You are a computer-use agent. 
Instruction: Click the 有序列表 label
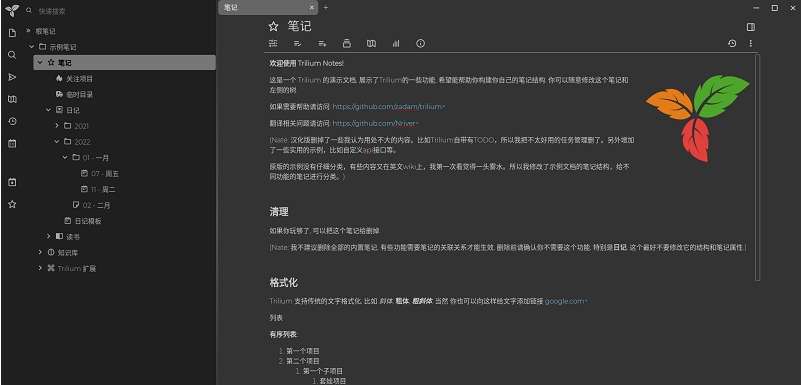pyautogui.click(x=284, y=334)
